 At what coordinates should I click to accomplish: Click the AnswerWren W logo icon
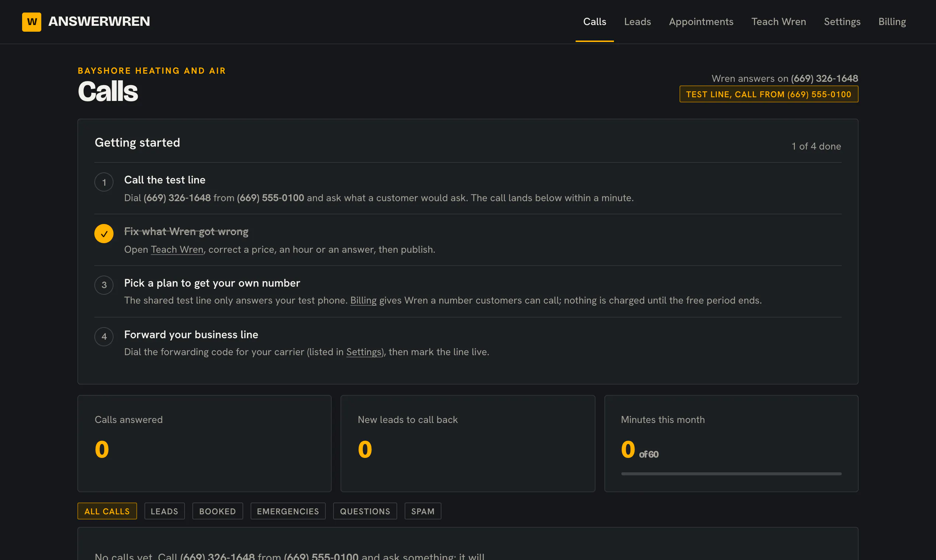pos(32,22)
